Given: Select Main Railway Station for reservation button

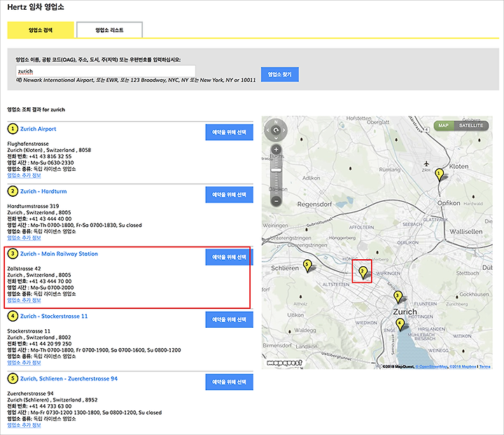Looking at the screenshot, I should [229, 257].
